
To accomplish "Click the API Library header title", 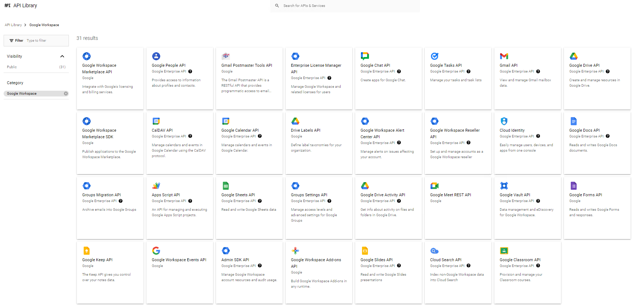I will tap(25, 5).
